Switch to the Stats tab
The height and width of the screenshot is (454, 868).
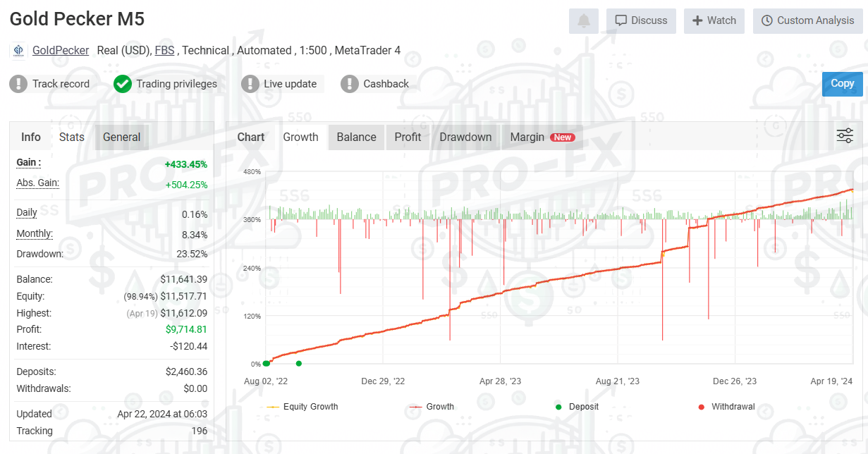pyautogui.click(x=72, y=137)
